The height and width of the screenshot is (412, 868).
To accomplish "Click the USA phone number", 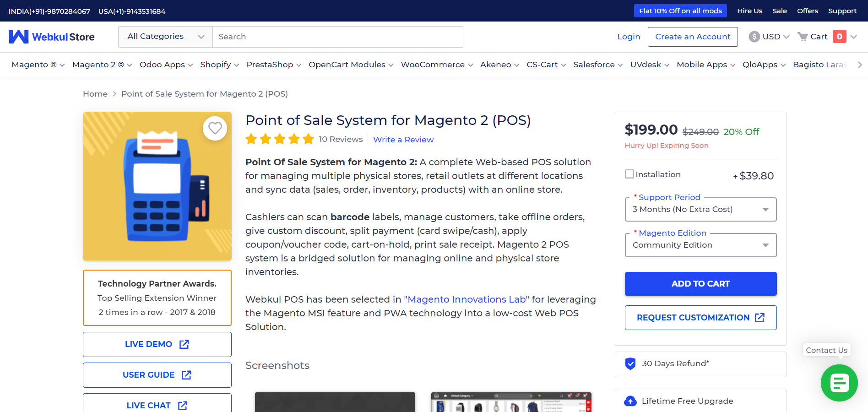I will click(132, 11).
